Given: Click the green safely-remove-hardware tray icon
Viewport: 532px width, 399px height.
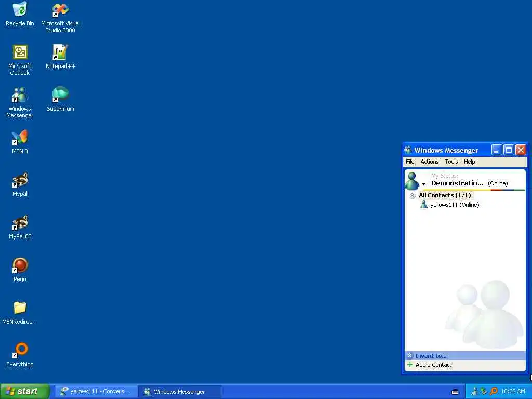Looking at the screenshot, I should (x=484, y=392).
